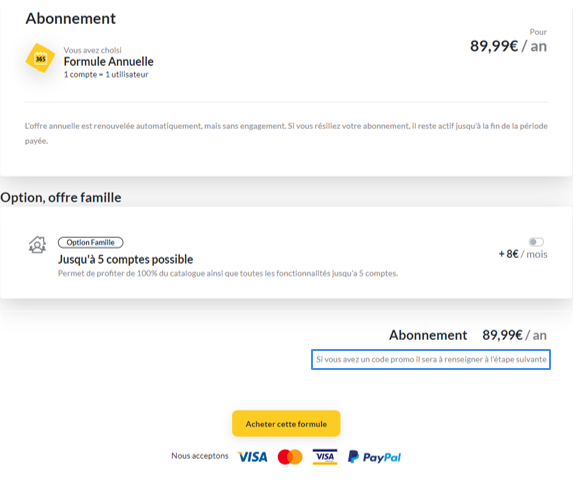The image size is (577, 490).
Task: Click Jusqu'à 5 comptes possible heading
Action: coord(125,259)
